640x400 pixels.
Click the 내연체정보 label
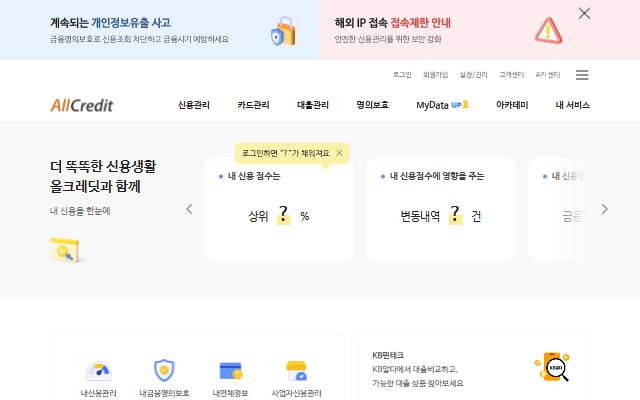(230, 393)
